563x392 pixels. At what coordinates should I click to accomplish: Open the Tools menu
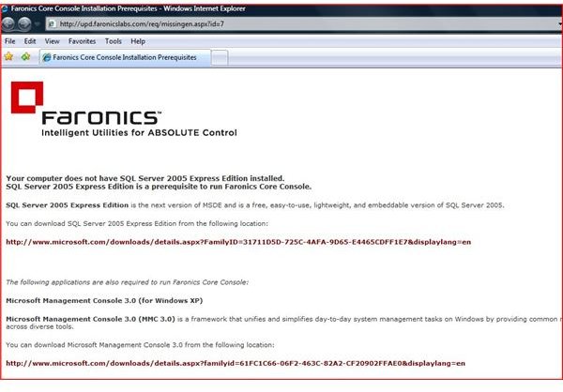114,41
